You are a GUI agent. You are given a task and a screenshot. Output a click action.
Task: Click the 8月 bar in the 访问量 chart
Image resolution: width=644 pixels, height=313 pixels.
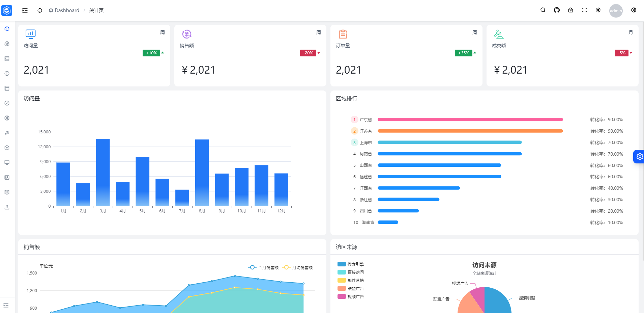click(x=202, y=173)
